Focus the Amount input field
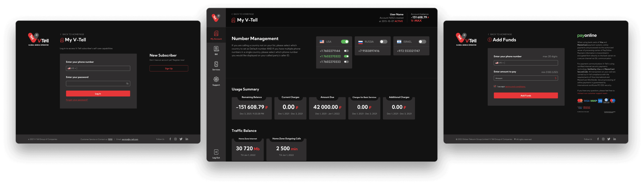The image size is (644, 185). pyautogui.click(x=526, y=78)
